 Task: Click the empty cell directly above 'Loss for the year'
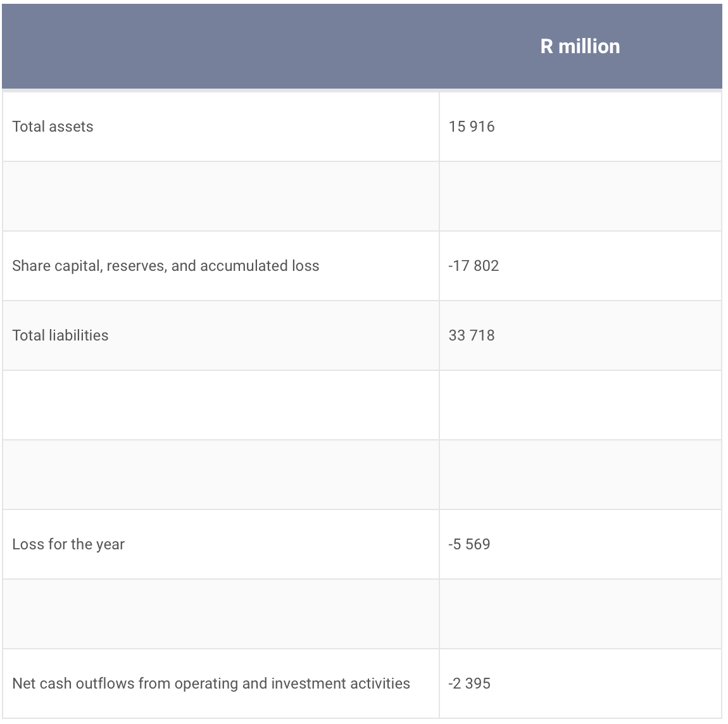pos(220,475)
